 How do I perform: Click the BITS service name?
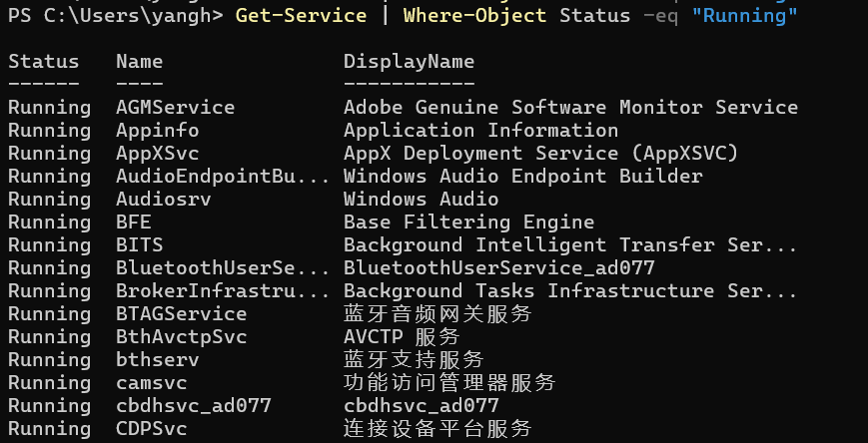[x=139, y=244]
